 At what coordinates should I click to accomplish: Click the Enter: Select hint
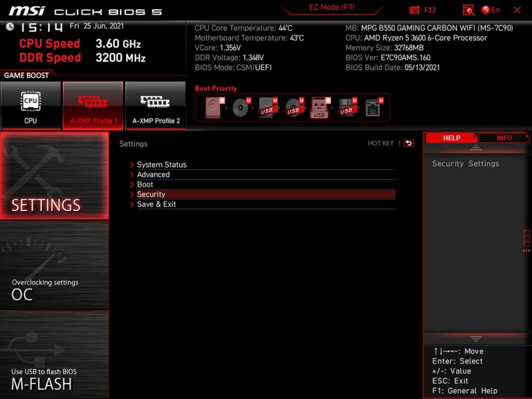pos(457,361)
